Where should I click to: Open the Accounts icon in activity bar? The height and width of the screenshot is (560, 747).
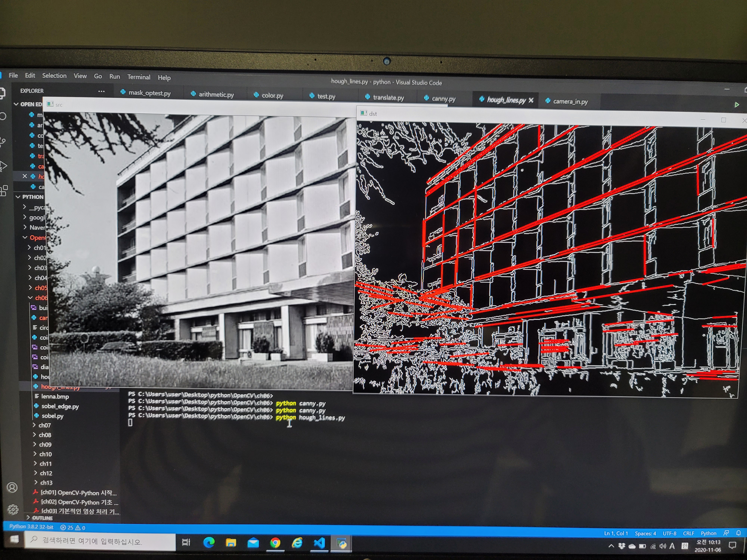(12, 487)
